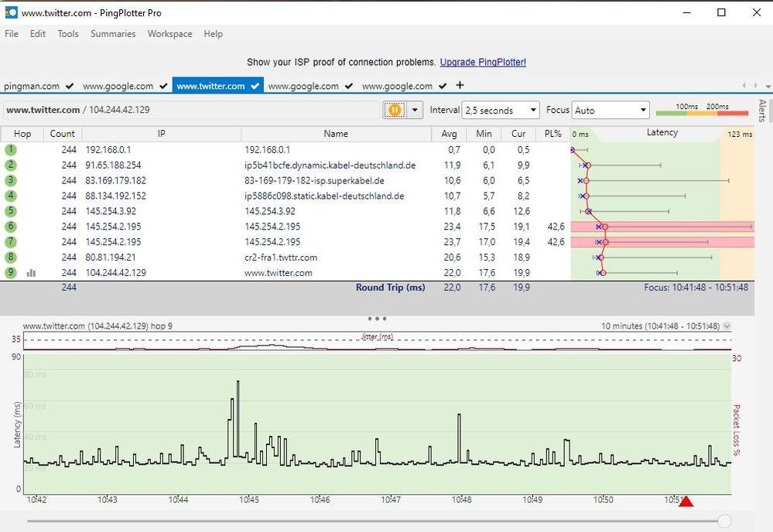773x532 pixels.
Task: Click the Focus: 10:41:48 - 10:51:48 text
Action: point(696,287)
